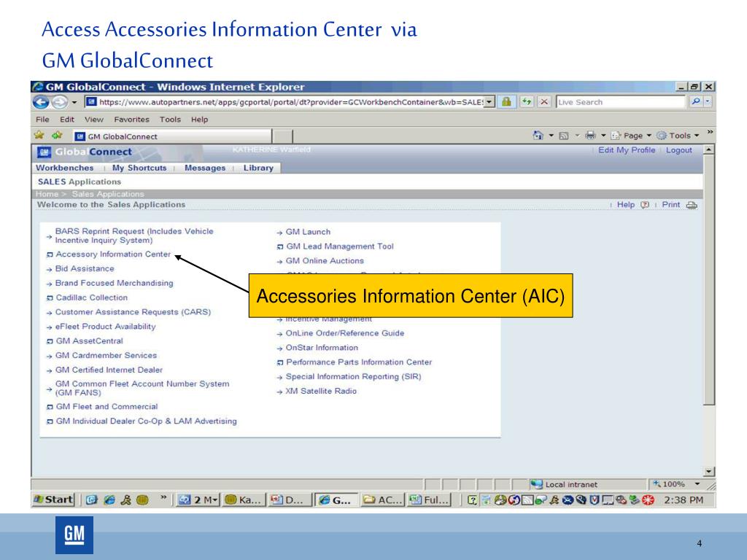Open BARS Reprint Request link
Image resolution: width=747 pixels, height=560 pixels.
pyautogui.click(x=134, y=236)
